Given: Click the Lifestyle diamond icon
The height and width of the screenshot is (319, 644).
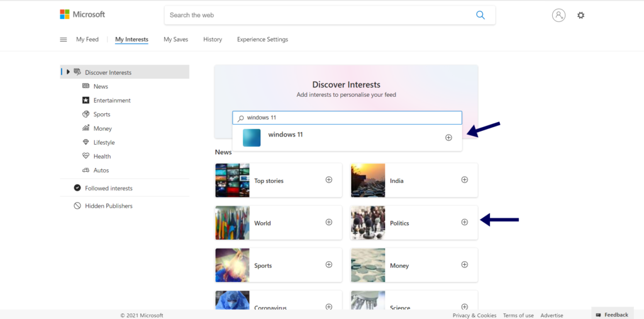Looking at the screenshot, I should point(86,142).
